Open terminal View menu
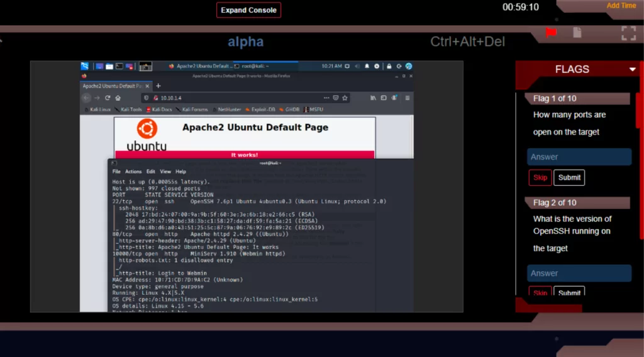Image resolution: width=644 pixels, height=357 pixels. click(165, 171)
